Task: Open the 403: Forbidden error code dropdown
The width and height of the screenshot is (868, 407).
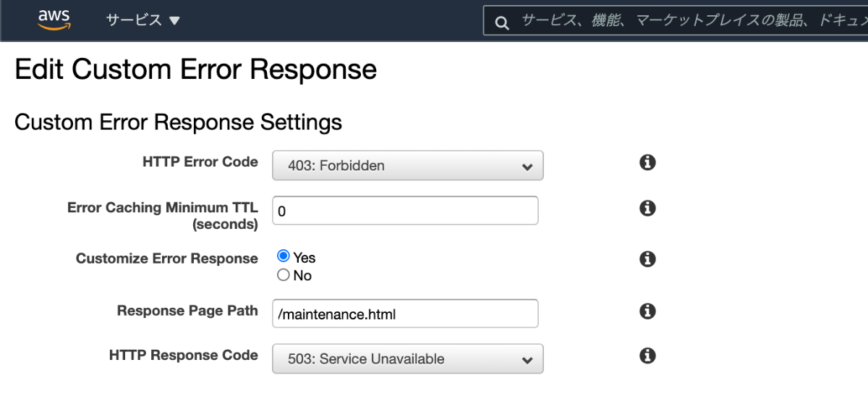Action: point(408,166)
